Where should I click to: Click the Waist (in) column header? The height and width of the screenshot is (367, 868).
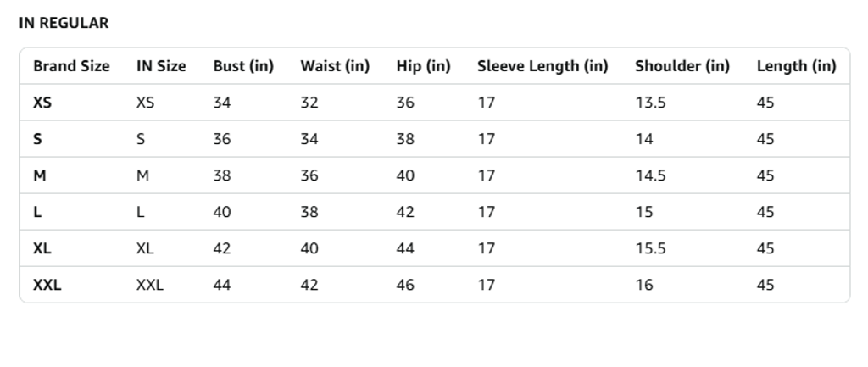[x=335, y=66]
